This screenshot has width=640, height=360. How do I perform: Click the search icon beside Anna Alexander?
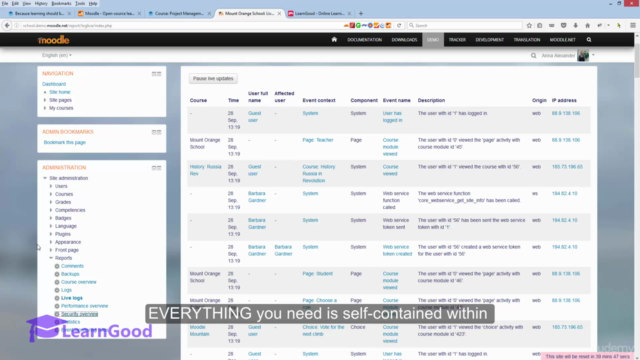click(x=533, y=56)
